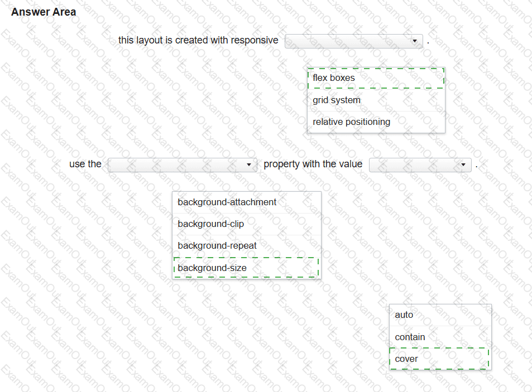Select 'flex boxes' option

coord(376,78)
